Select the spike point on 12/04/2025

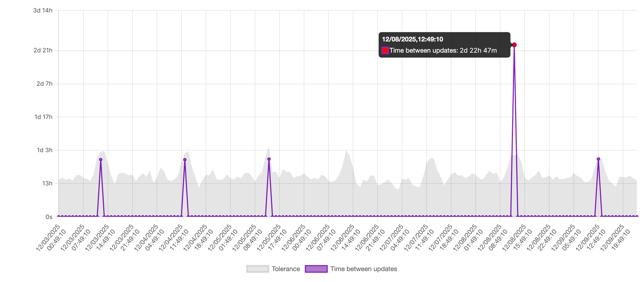185,160
